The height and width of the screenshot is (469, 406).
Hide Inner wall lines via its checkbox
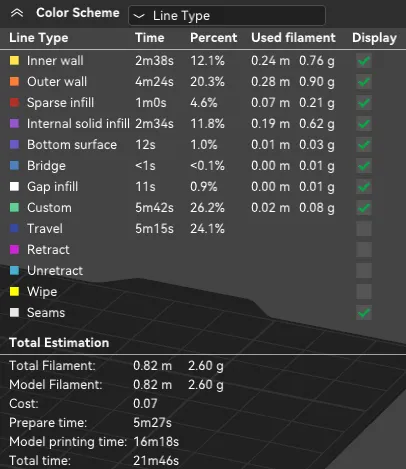pyautogui.click(x=364, y=61)
